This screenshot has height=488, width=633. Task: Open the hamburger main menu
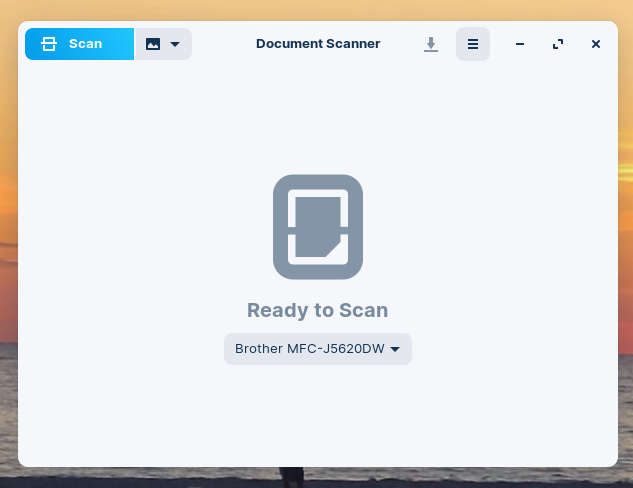point(473,44)
